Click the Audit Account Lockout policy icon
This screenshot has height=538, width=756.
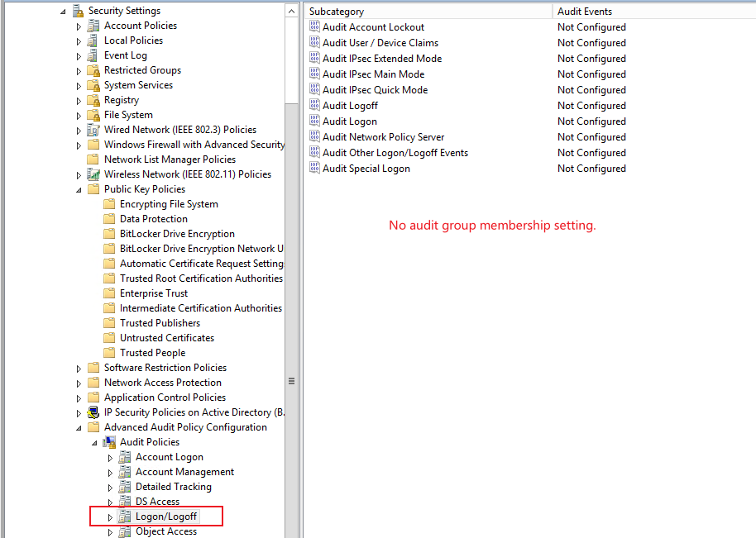315,26
